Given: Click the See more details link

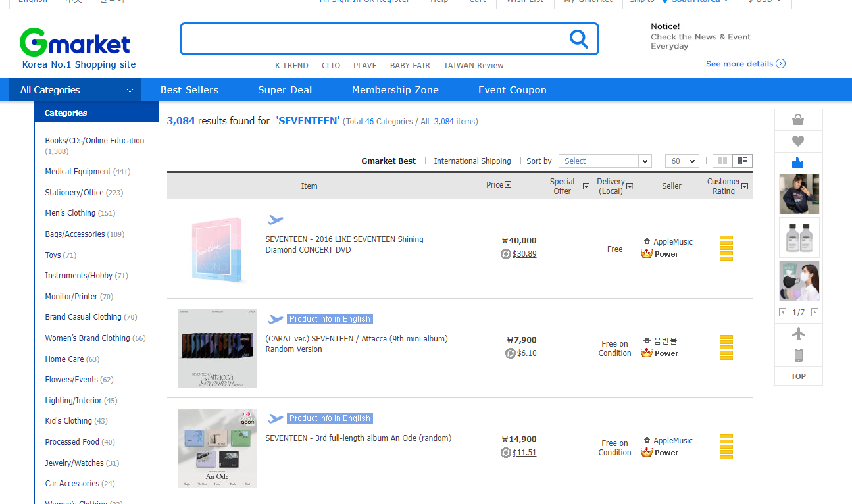Looking at the screenshot, I should (x=745, y=64).
